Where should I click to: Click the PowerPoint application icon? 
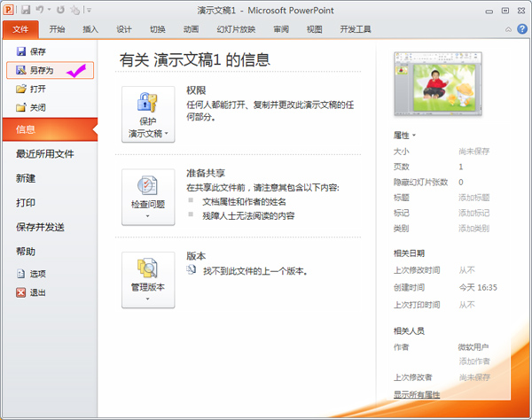pos(9,10)
